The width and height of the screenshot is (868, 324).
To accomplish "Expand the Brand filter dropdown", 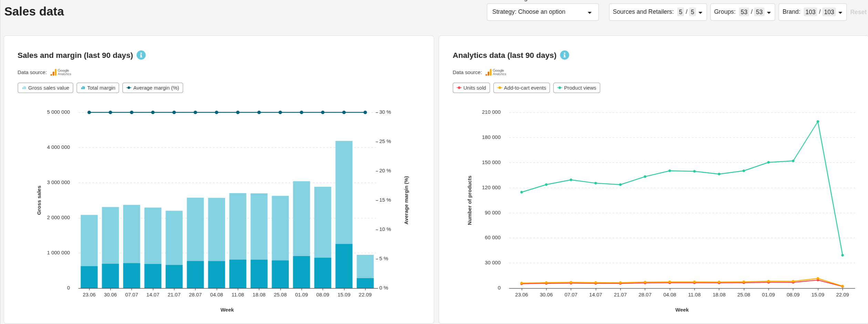I will click(812, 12).
